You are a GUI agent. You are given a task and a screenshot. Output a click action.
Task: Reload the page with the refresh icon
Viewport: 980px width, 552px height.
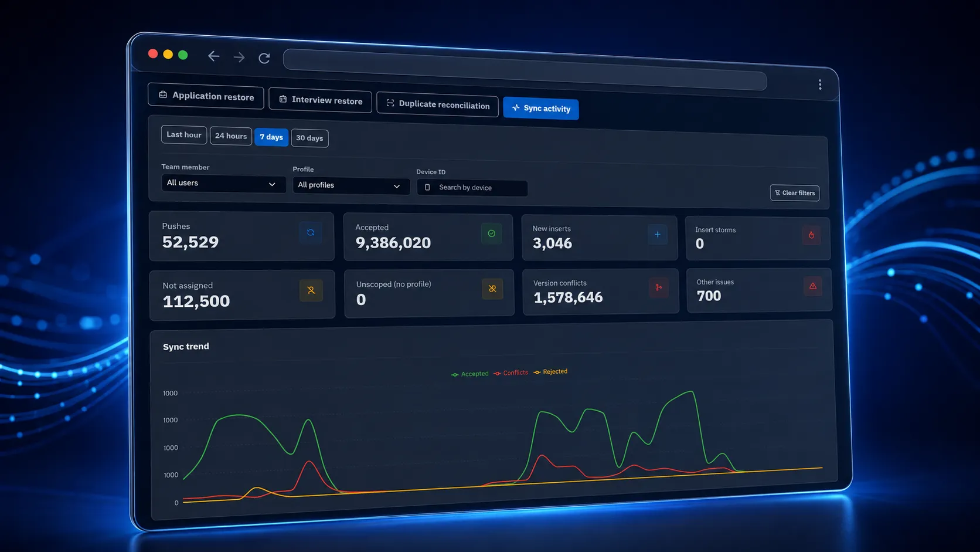click(x=264, y=58)
